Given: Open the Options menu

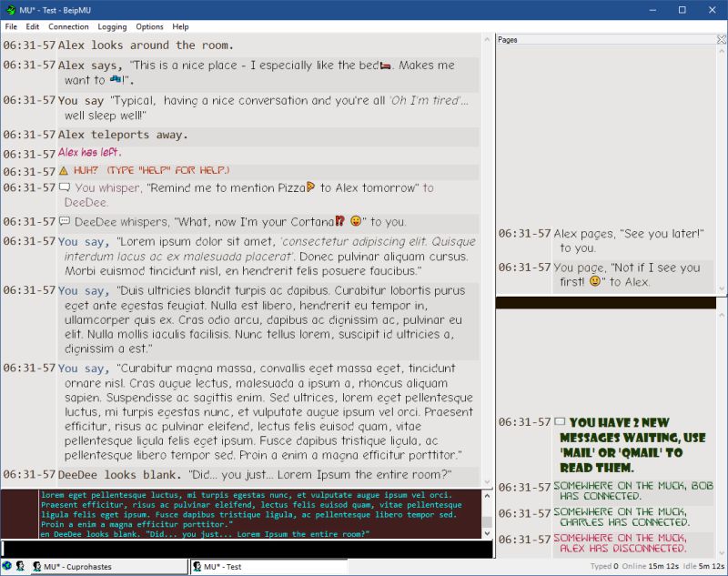Looking at the screenshot, I should [x=149, y=26].
